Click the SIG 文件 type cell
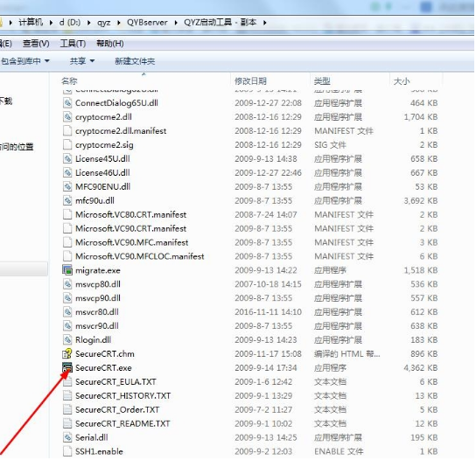Screen dimensions: 476x467 pos(330,145)
